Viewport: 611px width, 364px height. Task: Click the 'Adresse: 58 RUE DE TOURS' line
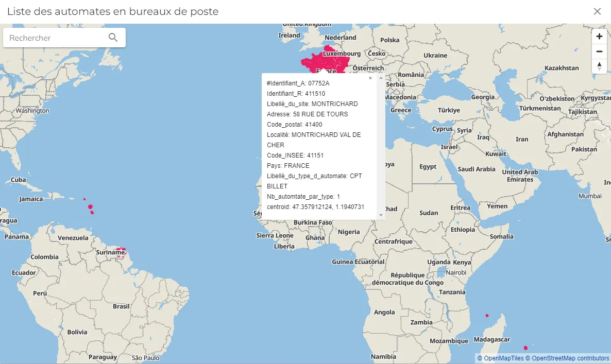tap(308, 114)
